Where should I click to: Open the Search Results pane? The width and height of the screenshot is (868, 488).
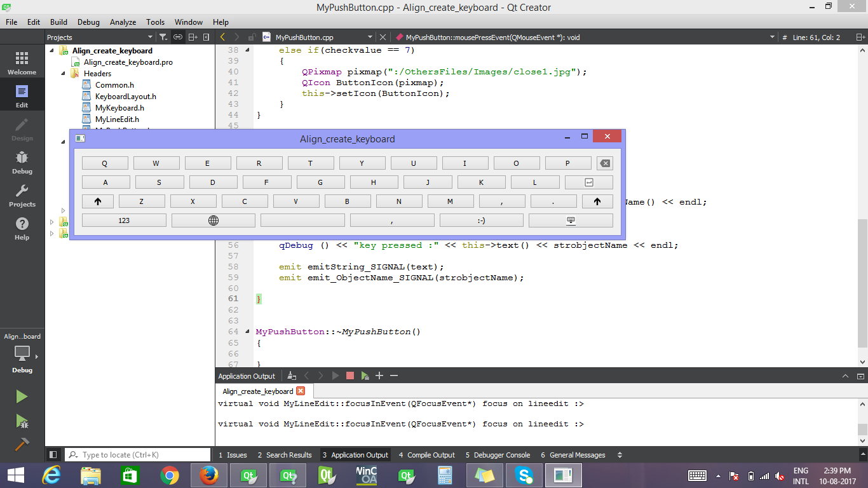(x=285, y=455)
